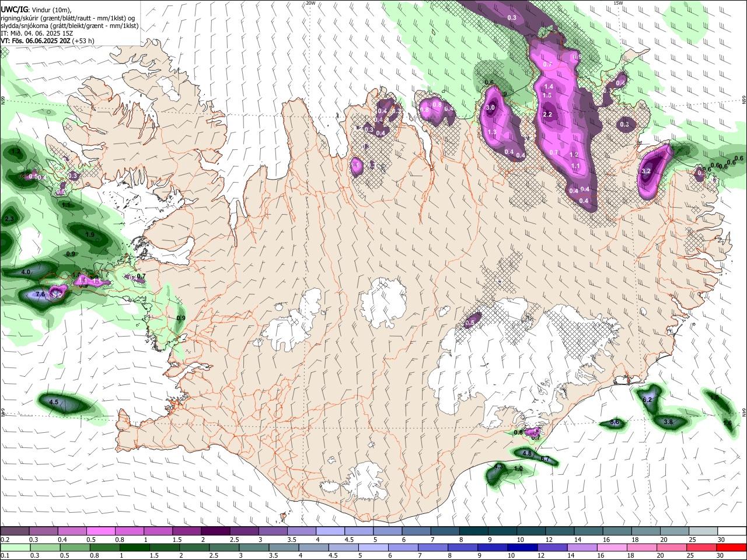This screenshot has width=747, height=560.
Task: Click the '20W' longitude label at the top edge
Action: point(310,3)
